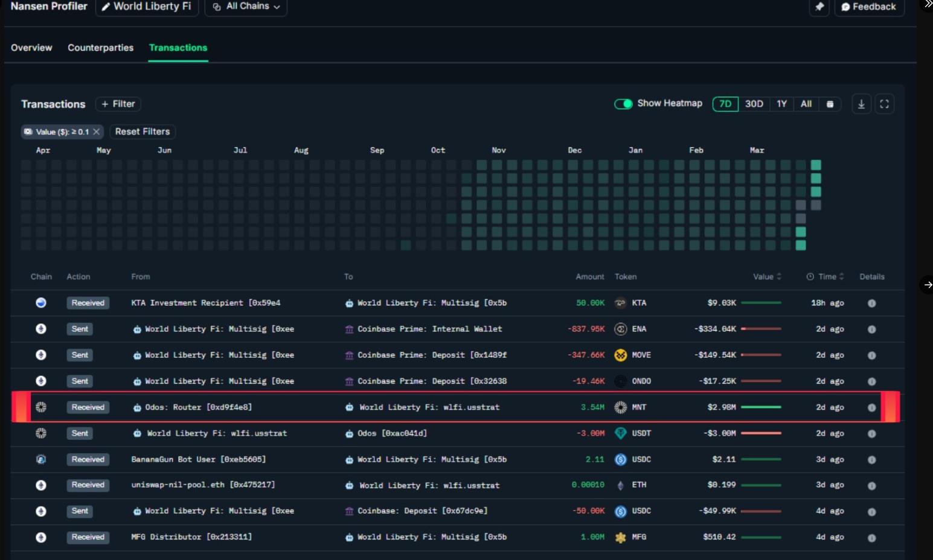Click the bottom bright heatmap cell in March
Viewport: 933px width, 560px height.
(801, 245)
